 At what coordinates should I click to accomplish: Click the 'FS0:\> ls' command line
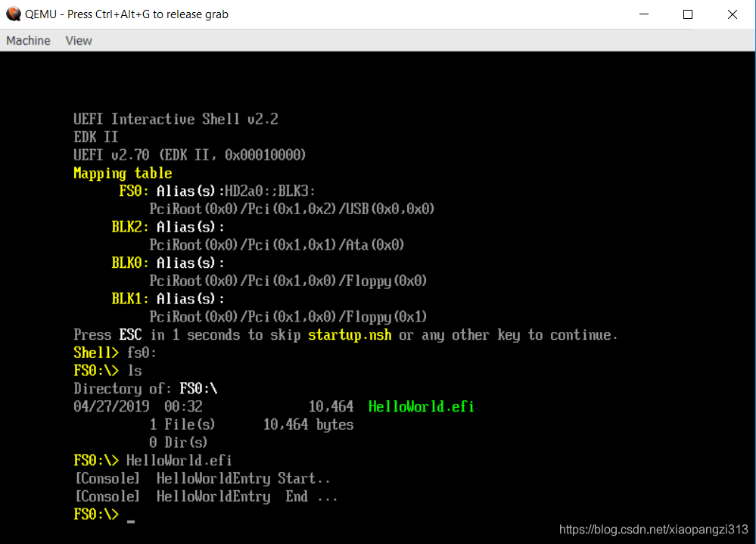click(107, 371)
